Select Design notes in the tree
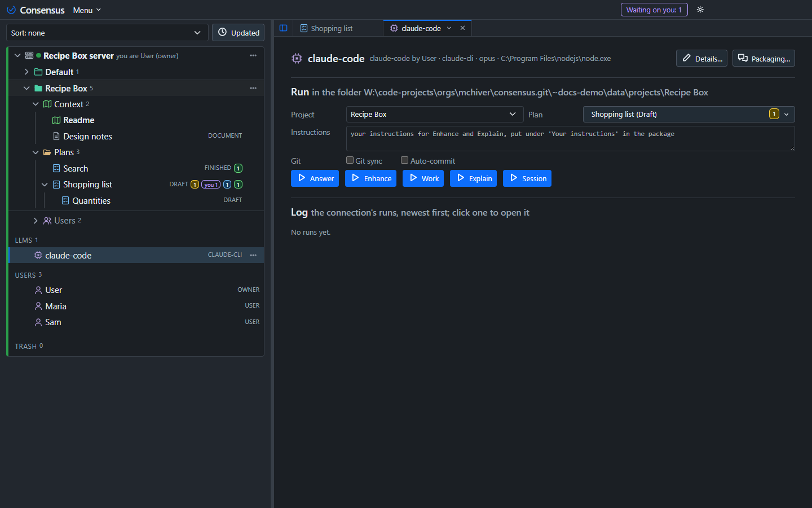The height and width of the screenshot is (508, 812). 87,136
